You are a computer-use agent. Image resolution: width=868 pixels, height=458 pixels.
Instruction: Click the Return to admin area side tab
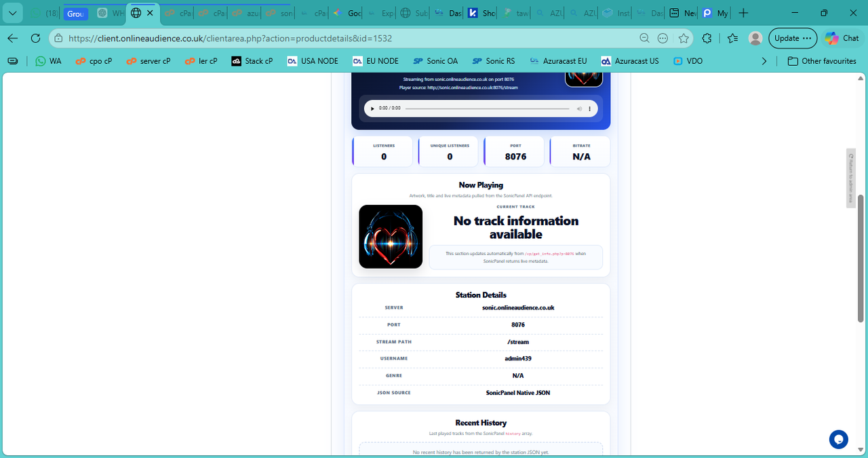coord(850,178)
